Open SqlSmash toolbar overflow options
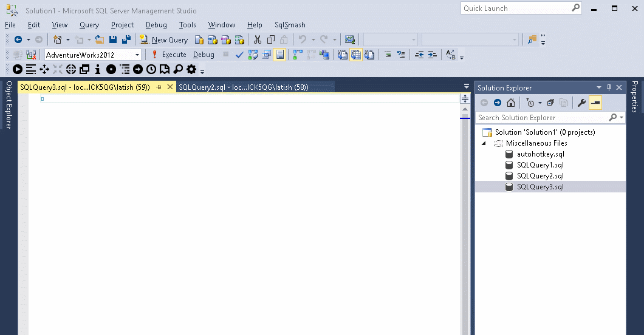644x335 pixels. coord(202,72)
